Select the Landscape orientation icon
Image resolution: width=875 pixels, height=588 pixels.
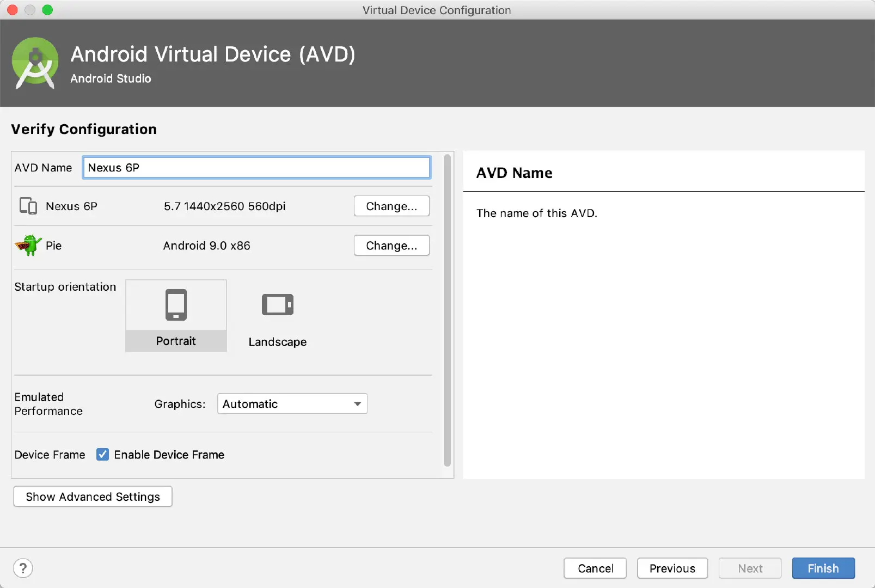click(x=278, y=304)
